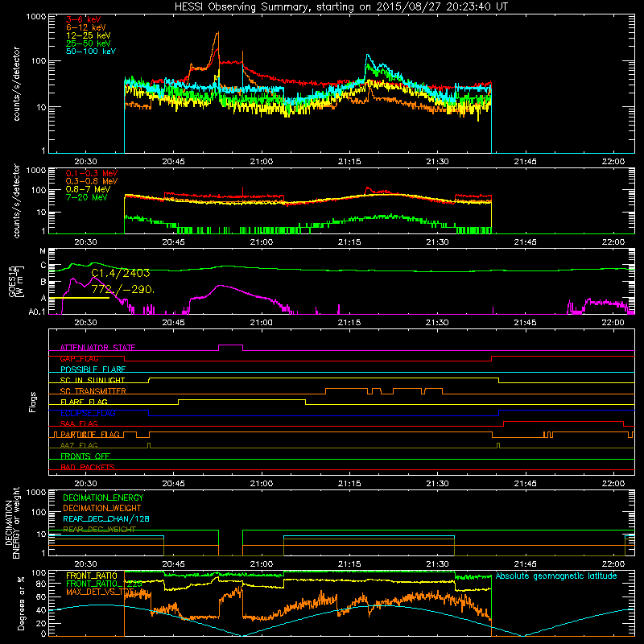Image resolution: width=644 pixels, height=644 pixels.
Task: Select the GAP_FLAG label
Action: 79,358
